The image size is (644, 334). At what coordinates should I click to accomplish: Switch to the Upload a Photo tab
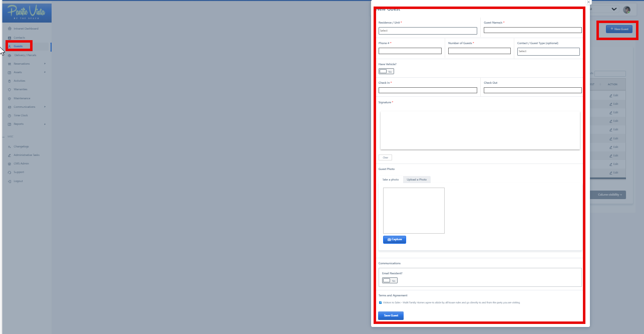(417, 180)
